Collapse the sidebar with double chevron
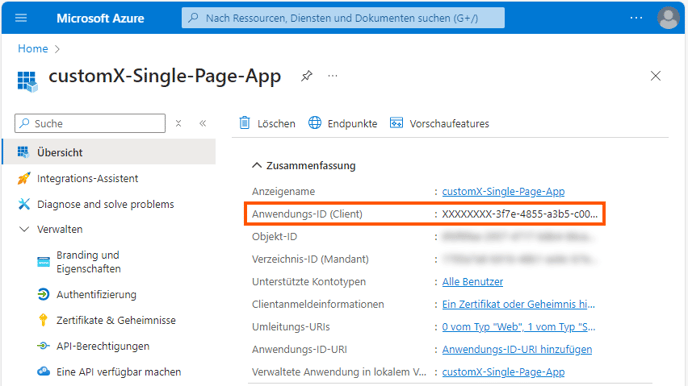688x386 pixels. click(x=203, y=123)
